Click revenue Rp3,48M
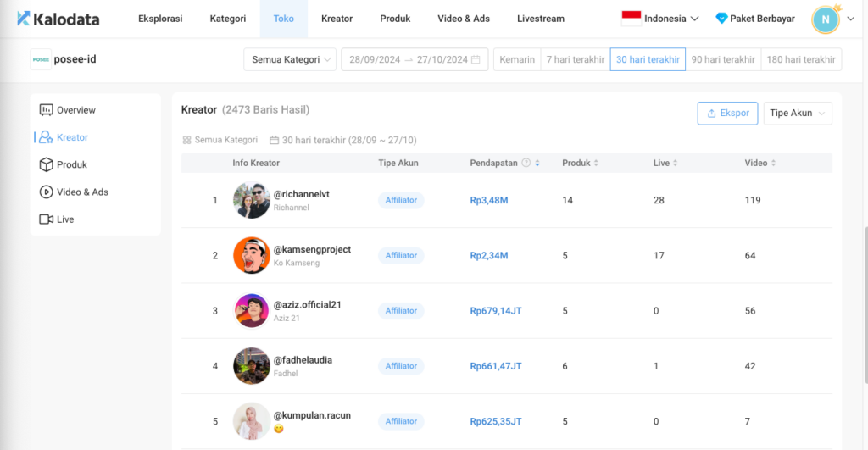The height and width of the screenshot is (450, 868). (489, 200)
